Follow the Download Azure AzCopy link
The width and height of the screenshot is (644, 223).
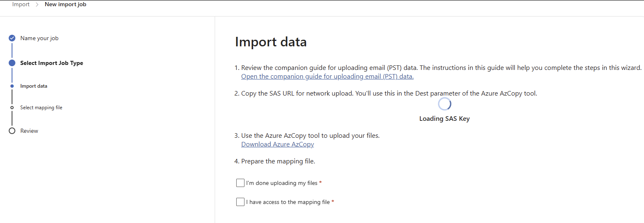(x=278, y=144)
